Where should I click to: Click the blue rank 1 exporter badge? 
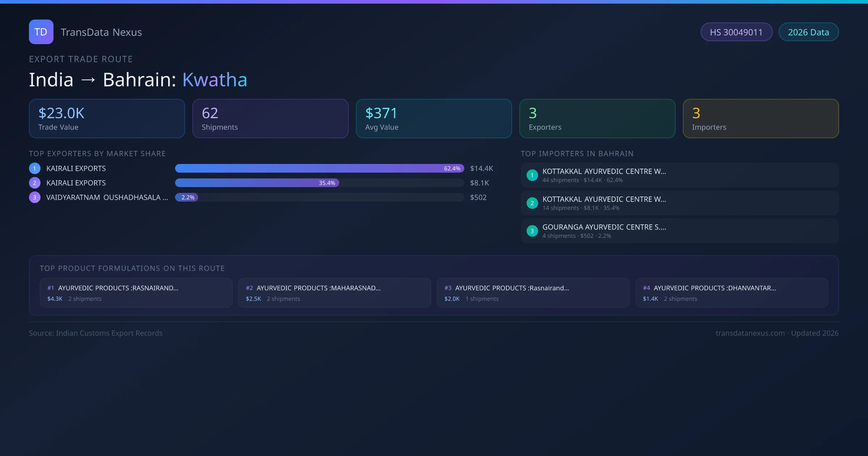34,168
